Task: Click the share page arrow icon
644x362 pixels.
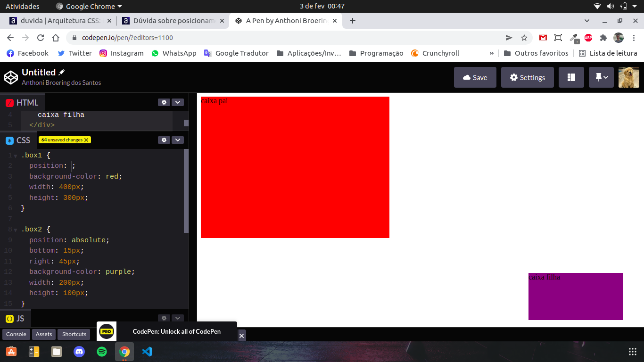Action: coord(509,38)
